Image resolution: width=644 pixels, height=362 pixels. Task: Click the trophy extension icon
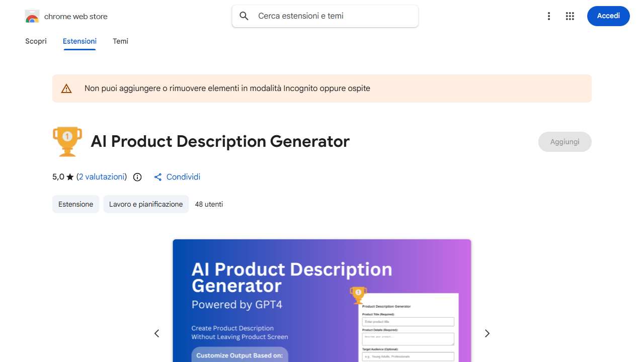coord(67,141)
